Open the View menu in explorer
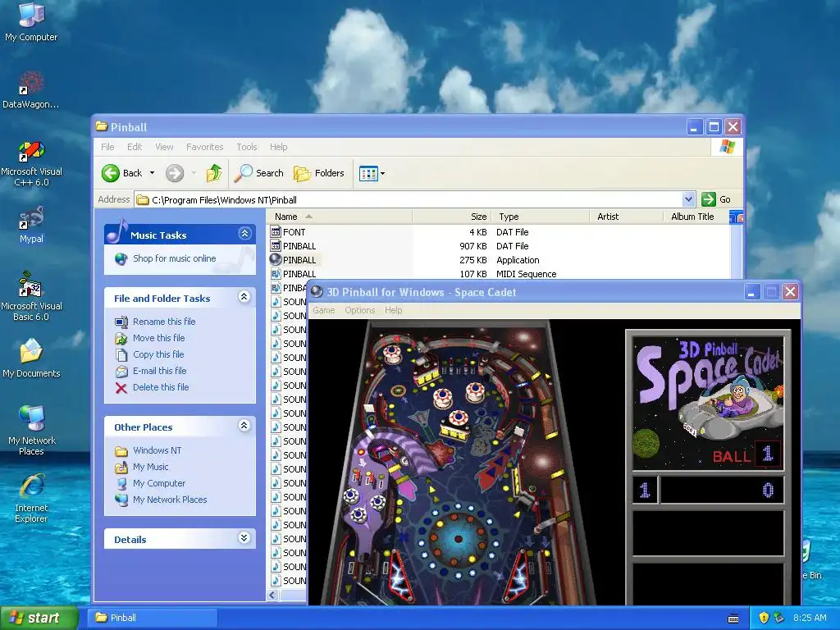Viewport: 840px width, 630px height. 164,147
